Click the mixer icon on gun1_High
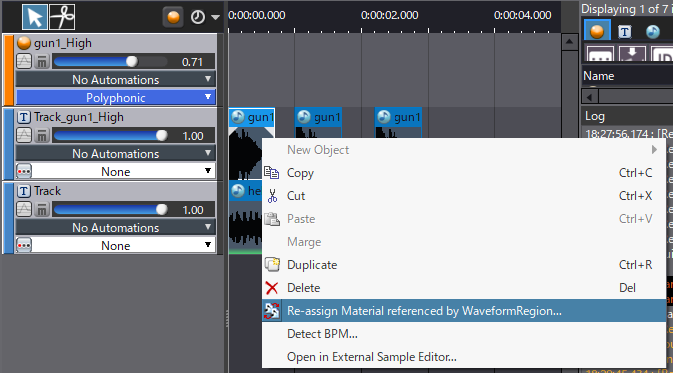 pos(42,62)
